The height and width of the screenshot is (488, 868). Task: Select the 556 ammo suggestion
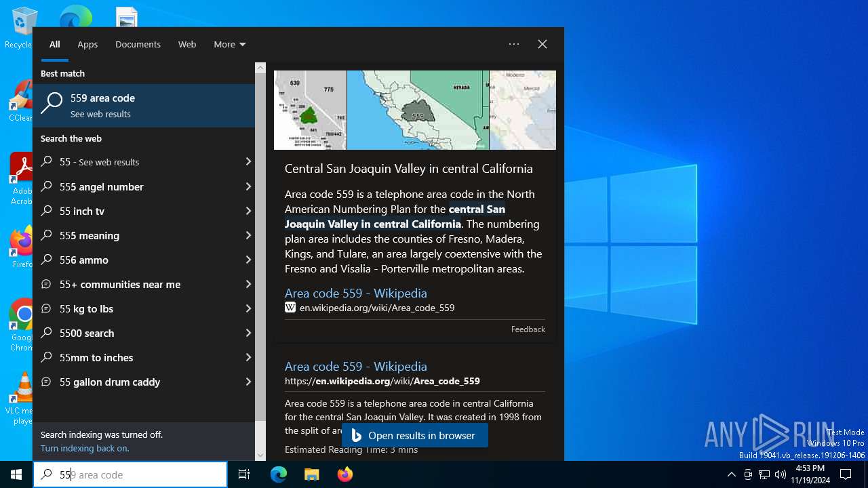click(x=144, y=260)
